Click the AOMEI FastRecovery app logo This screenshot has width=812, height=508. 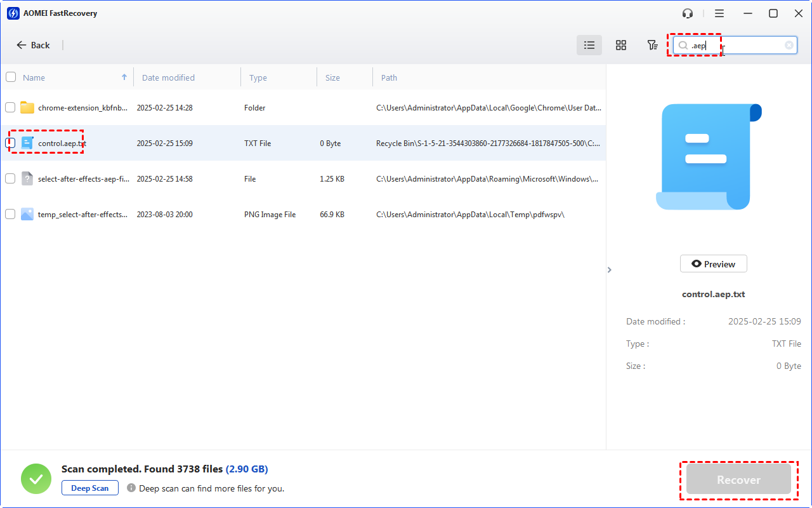[x=13, y=13]
